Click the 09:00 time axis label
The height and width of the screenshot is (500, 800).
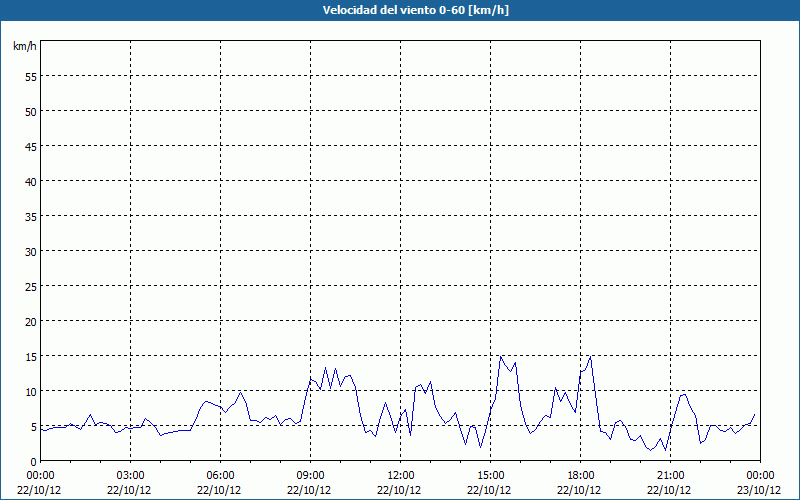(x=310, y=476)
